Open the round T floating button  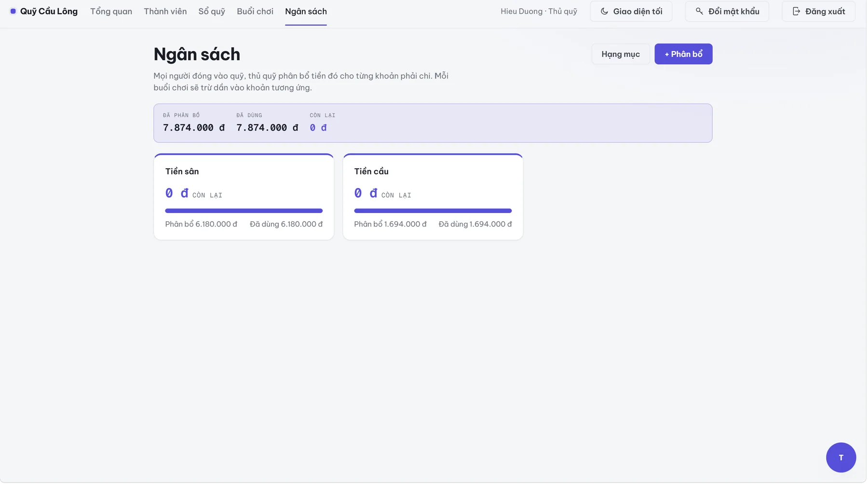(x=841, y=458)
